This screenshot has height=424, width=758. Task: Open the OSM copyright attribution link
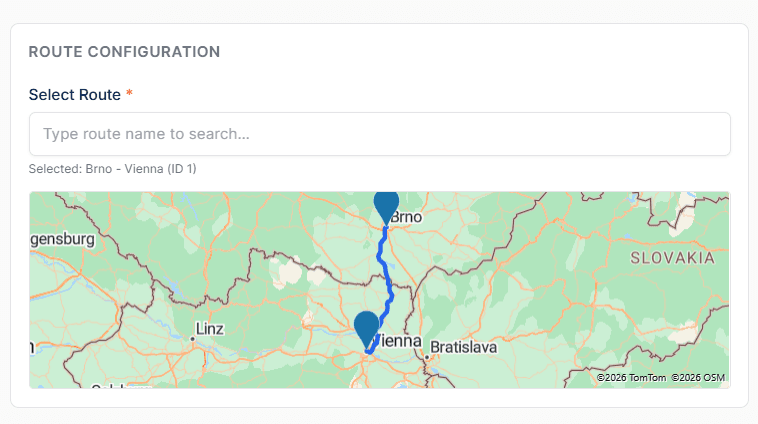tap(698, 378)
